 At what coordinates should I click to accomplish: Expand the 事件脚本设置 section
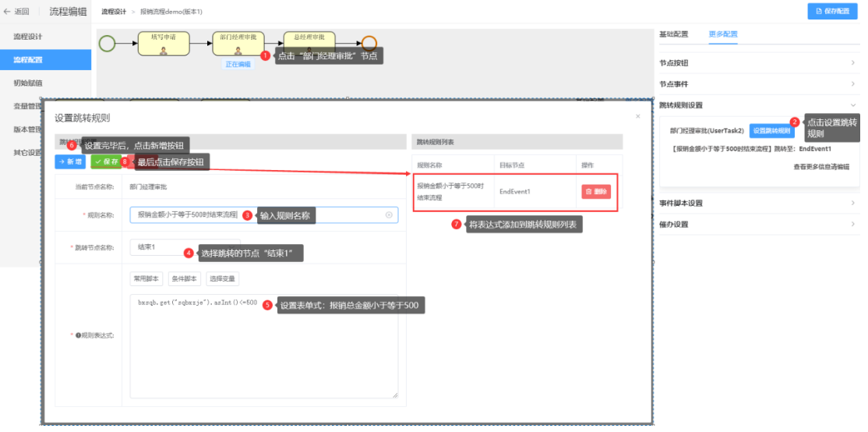759,204
